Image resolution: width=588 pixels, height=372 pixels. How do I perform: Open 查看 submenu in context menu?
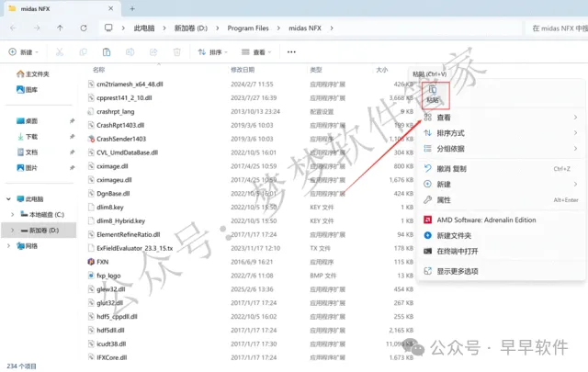pos(501,118)
